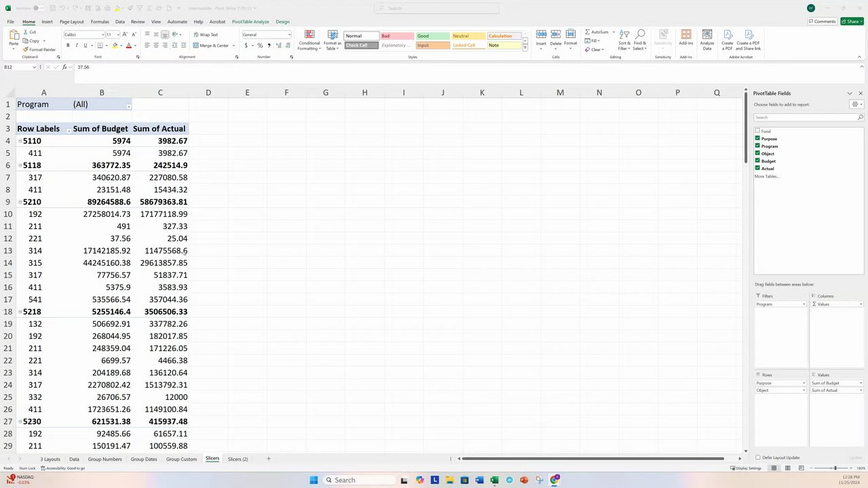The image size is (868, 488).
Task: Open Conditional Formatting
Action: coord(309,40)
